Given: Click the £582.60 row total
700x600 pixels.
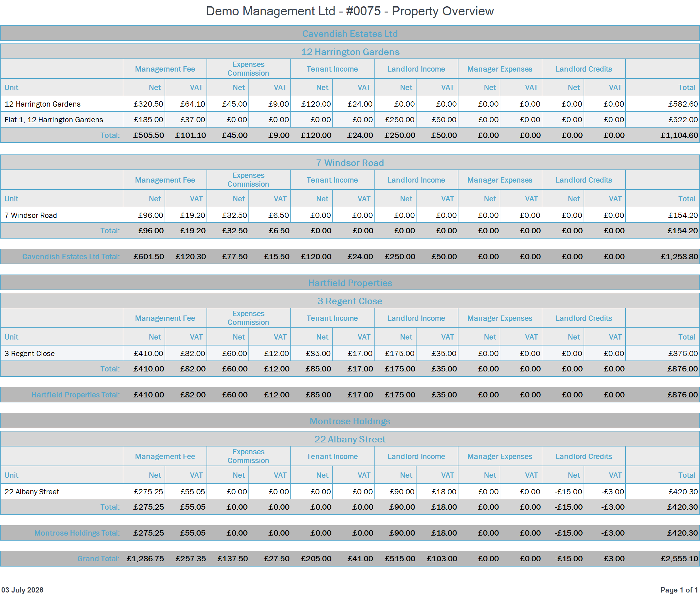Looking at the screenshot, I should pos(683,104).
